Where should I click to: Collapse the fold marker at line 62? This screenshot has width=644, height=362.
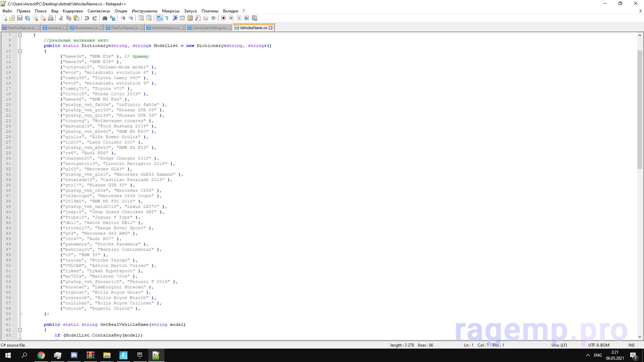coord(20,330)
